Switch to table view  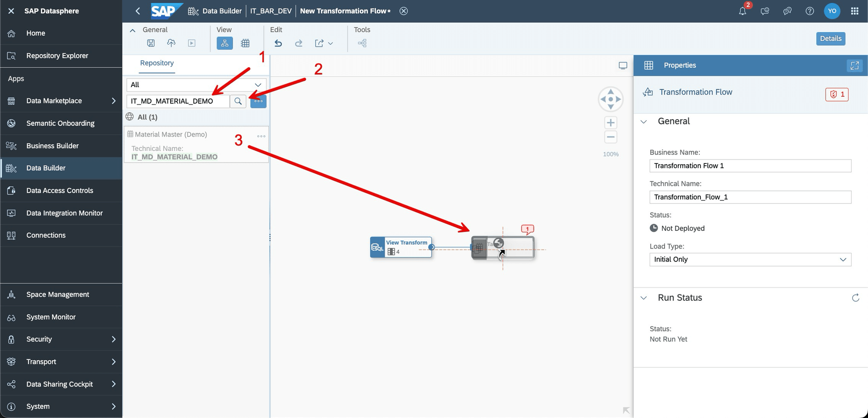click(245, 43)
